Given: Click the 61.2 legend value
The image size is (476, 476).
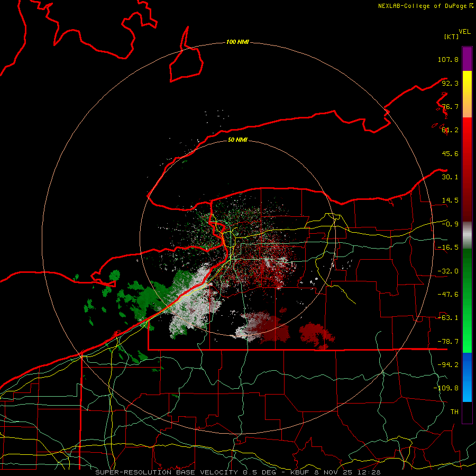Looking at the screenshot, I should (x=450, y=130).
